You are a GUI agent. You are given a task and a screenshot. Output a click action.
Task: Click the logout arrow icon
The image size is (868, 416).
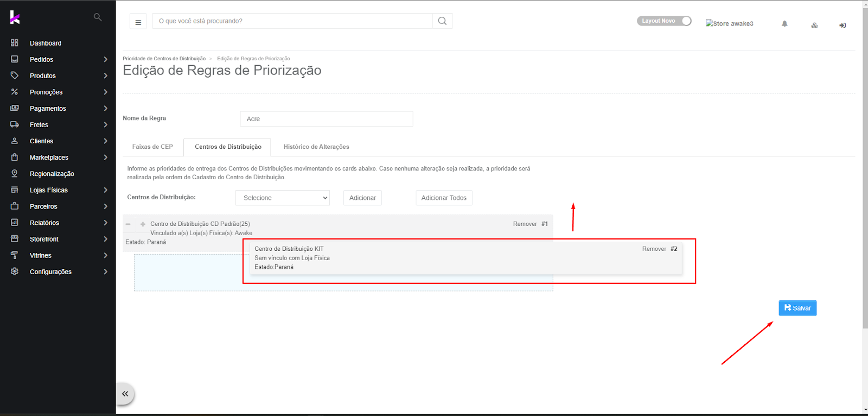coord(843,25)
